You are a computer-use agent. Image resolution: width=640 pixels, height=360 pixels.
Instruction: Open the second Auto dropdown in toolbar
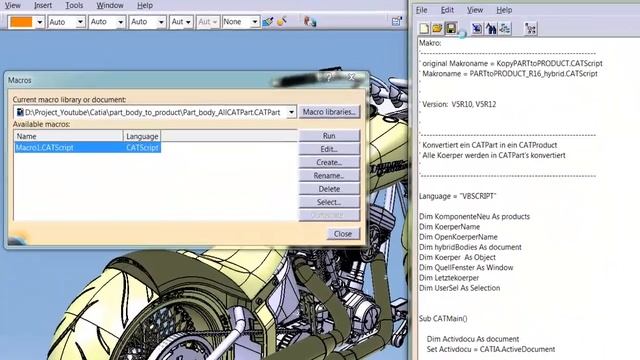tap(120, 22)
